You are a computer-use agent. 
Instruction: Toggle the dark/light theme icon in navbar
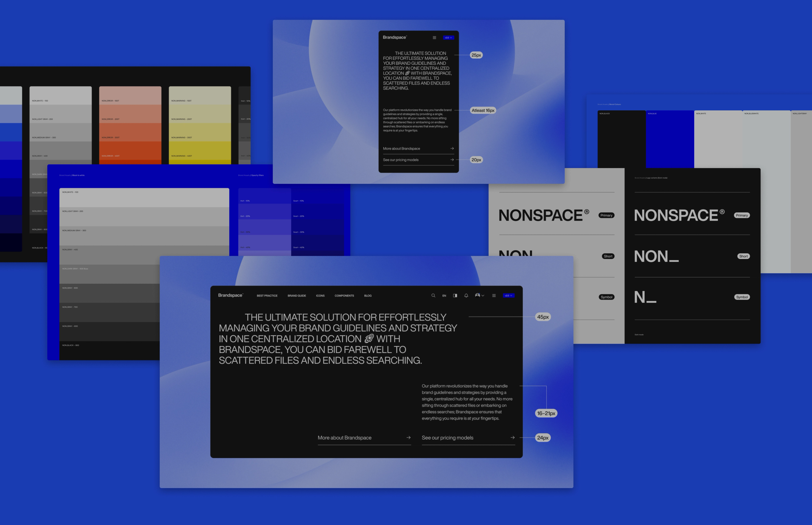click(455, 296)
